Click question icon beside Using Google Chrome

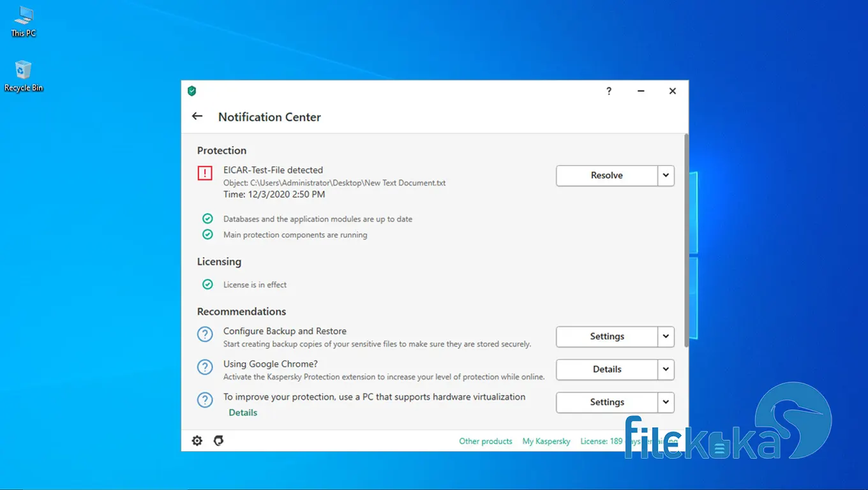205,367
